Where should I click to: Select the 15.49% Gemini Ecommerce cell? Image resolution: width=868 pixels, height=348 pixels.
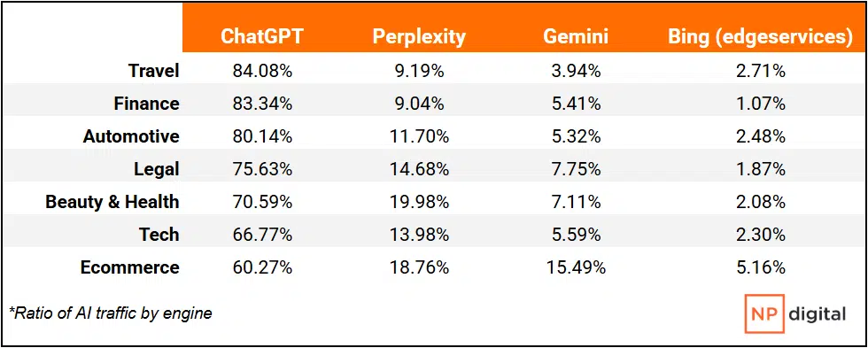(576, 267)
